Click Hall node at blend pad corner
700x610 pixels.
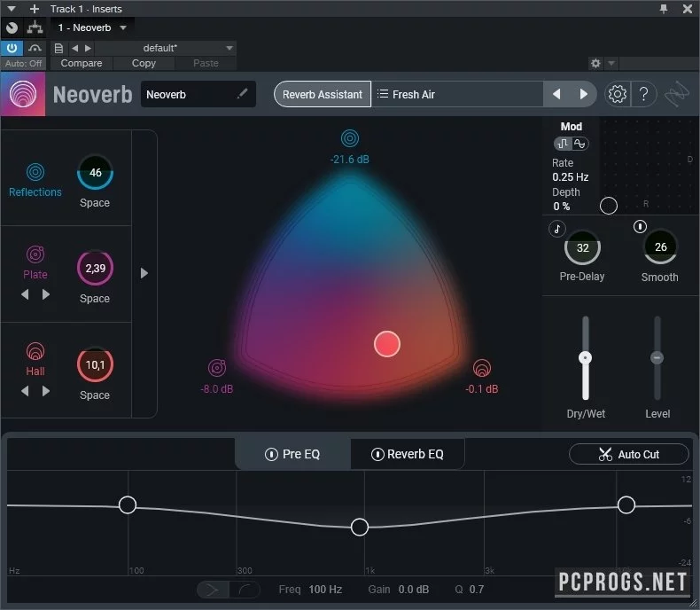[482, 368]
